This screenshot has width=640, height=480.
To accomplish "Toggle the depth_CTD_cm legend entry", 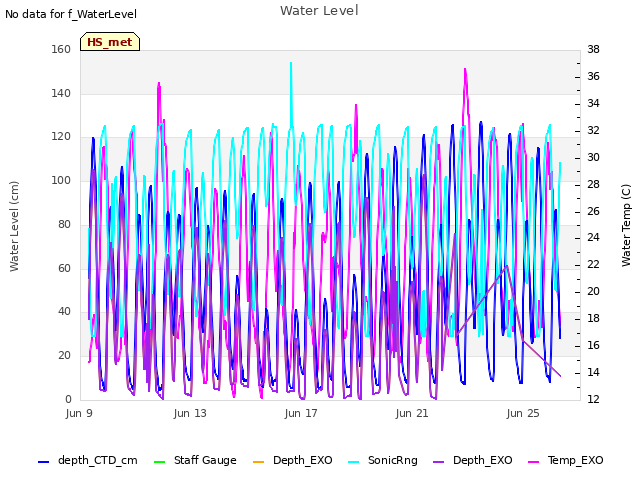I will pyautogui.click(x=88, y=460).
